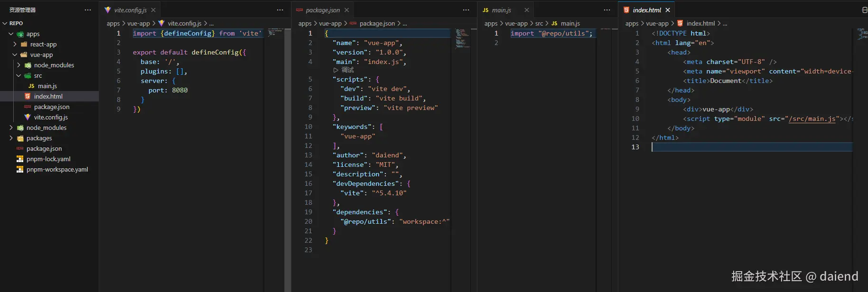This screenshot has width=868, height=292.
Task: Expand the react-app folder chevron
Action: 15,44
